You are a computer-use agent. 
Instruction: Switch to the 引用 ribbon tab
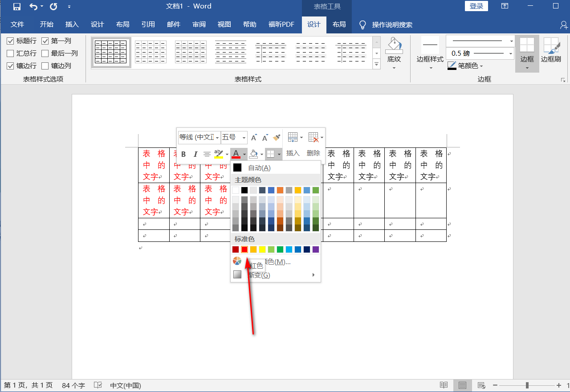tap(148, 24)
